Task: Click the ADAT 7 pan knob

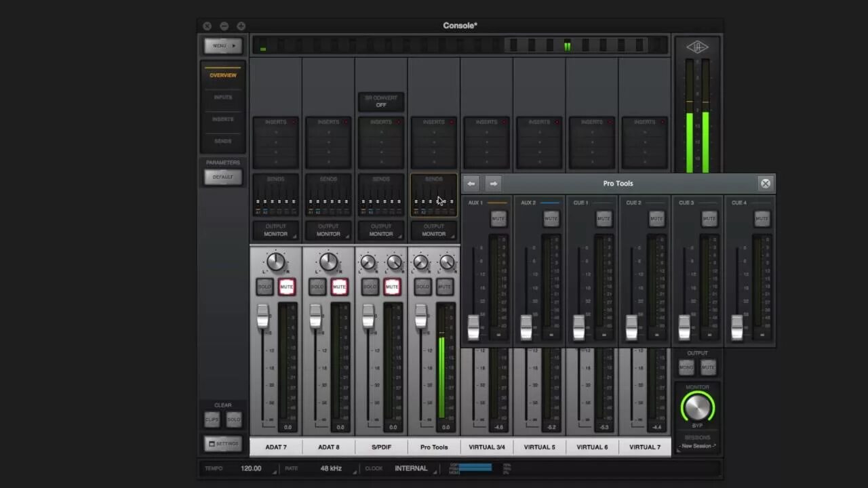Action: pyautogui.click(x=276, y=262)
